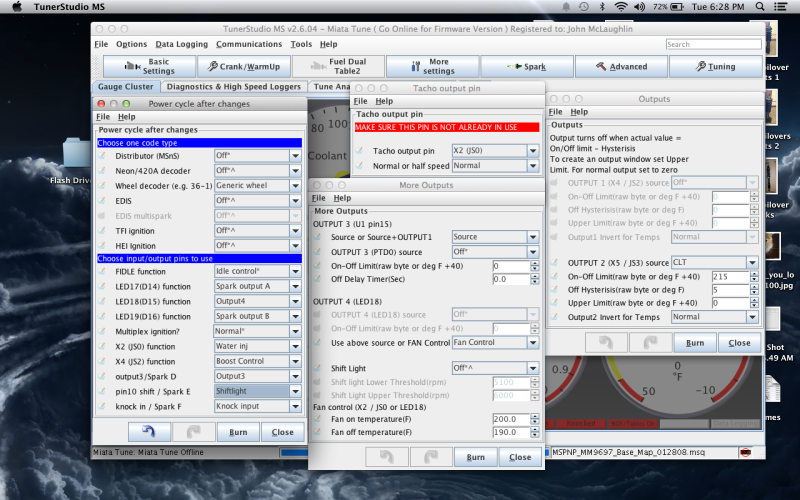This screenshot has width=800, height=500.
Task: Open the Data Logging menu
Action: (181, 45)
